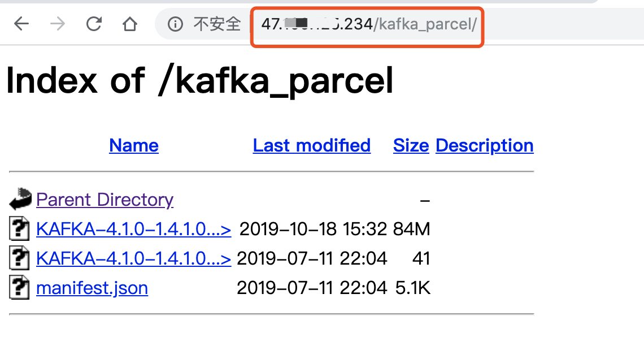Viewport: 644px width, 337px height.
Task: Sort the listing by Name
Action: (133, 145)
